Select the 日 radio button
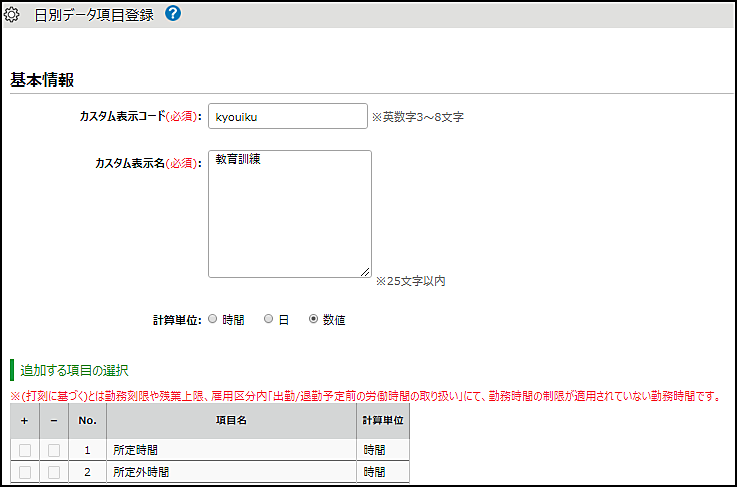Viewport: 737px width, 487px height. click(x=268, y=319)
